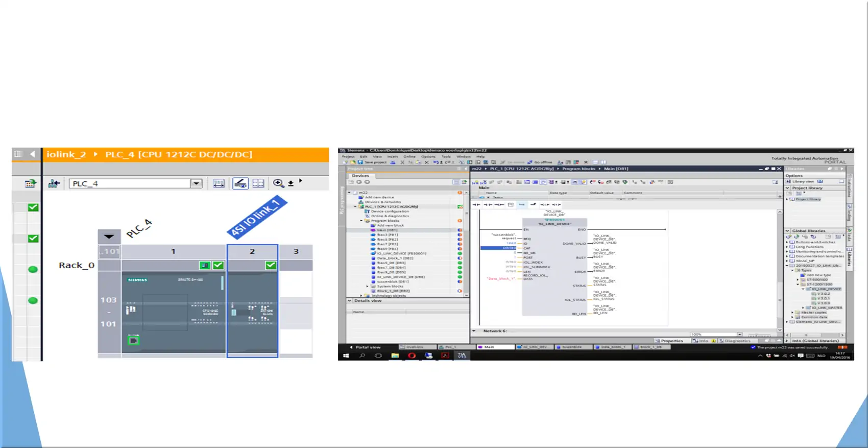This screenshot has height=448, width=868.
Task: Click the Save project button
Action: (x=372, y=162)
